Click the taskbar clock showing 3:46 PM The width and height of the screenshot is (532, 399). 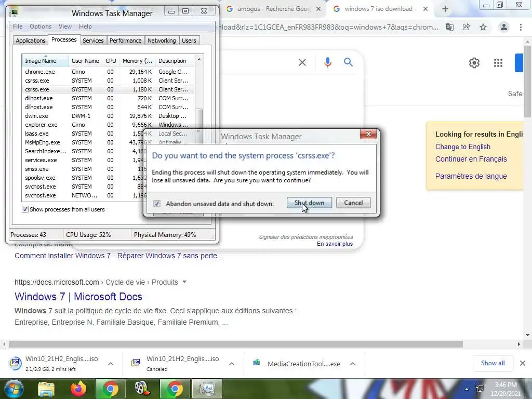click(506, 389)
